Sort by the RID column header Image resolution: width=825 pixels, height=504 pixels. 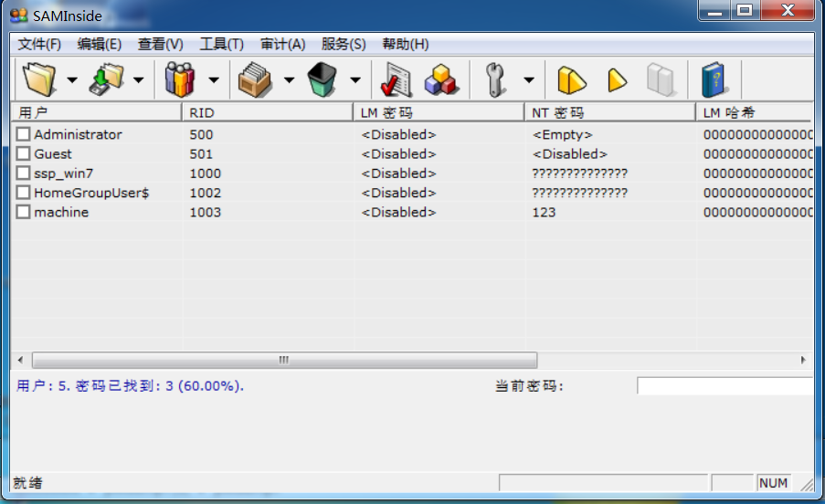click(268, 112)
